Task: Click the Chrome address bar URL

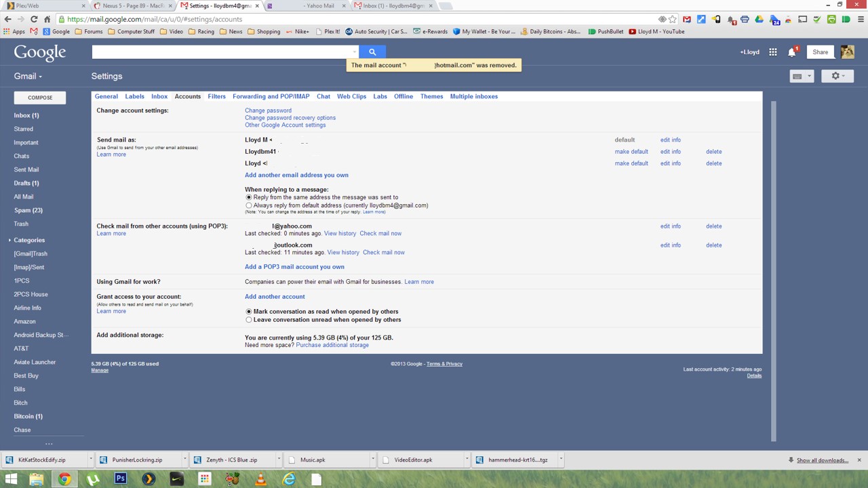Action: [x=155, y=20]
